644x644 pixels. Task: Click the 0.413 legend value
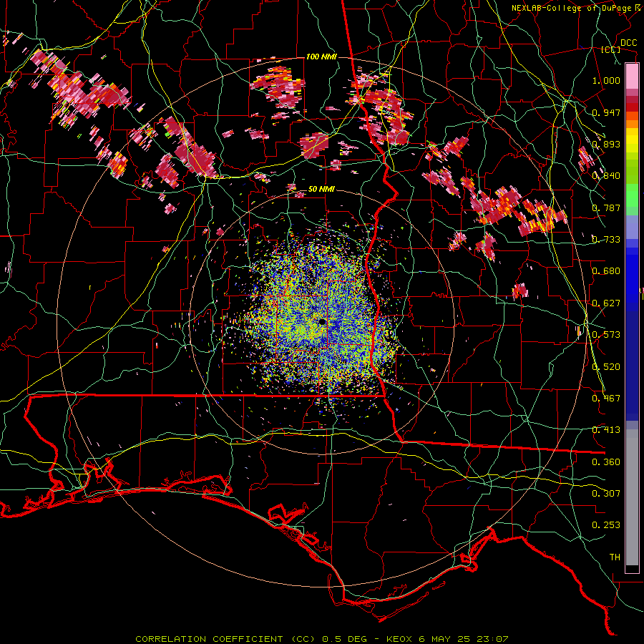point(606,430)
